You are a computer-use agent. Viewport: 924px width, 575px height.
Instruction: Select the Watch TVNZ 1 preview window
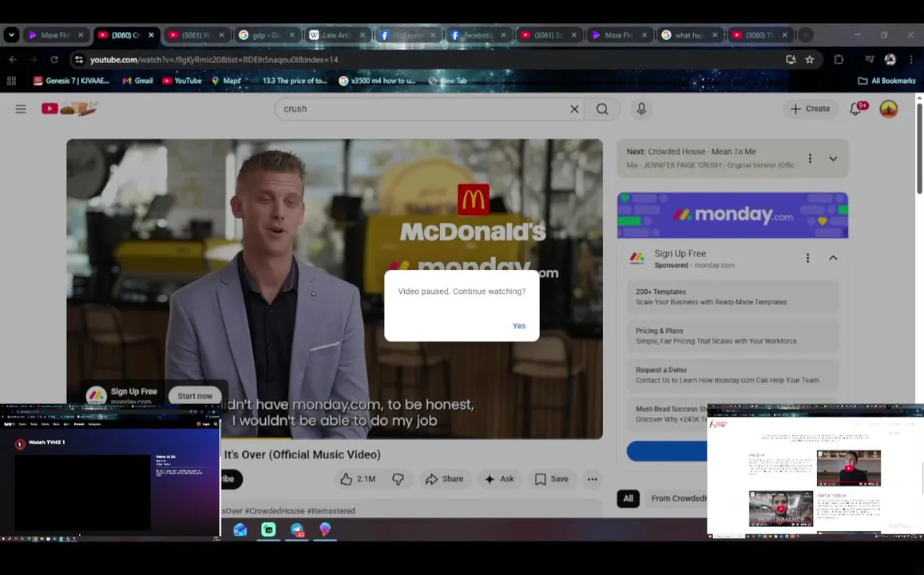(110, 472)
